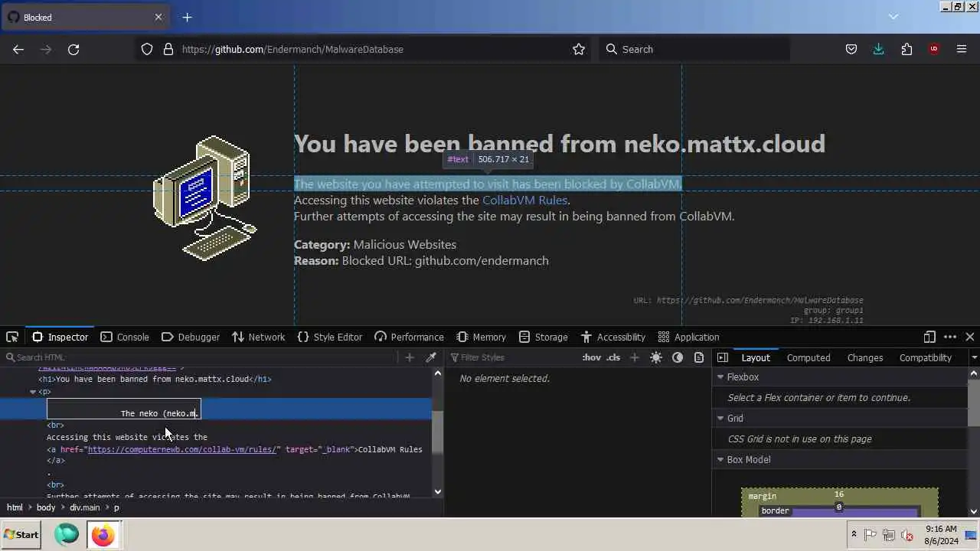The width and height of the screenshot is (980, 551).
Task: Open DevTools customize ellipsis menu
Action: pyautogui.click(x=950, y=337)
